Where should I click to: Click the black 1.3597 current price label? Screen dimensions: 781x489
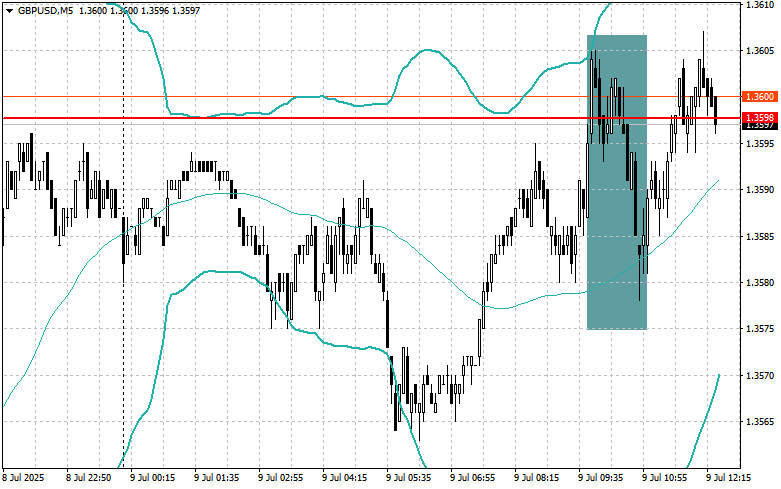click(760, 126)
